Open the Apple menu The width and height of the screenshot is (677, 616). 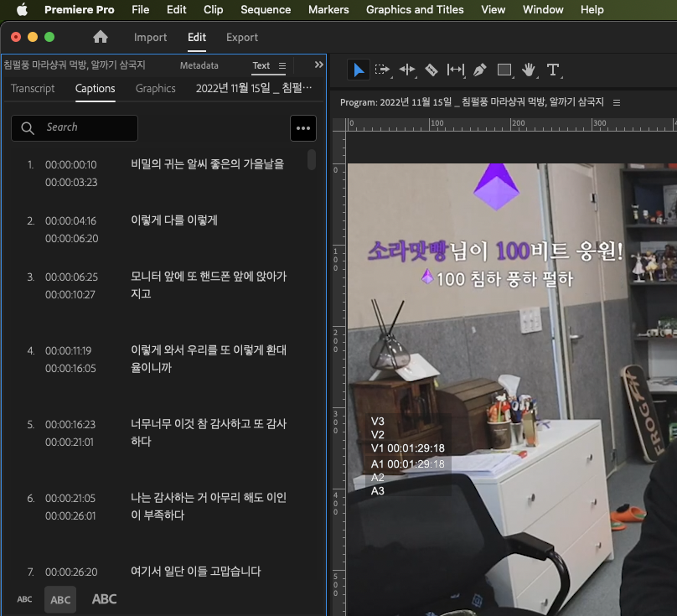click(x=22, y=9)
